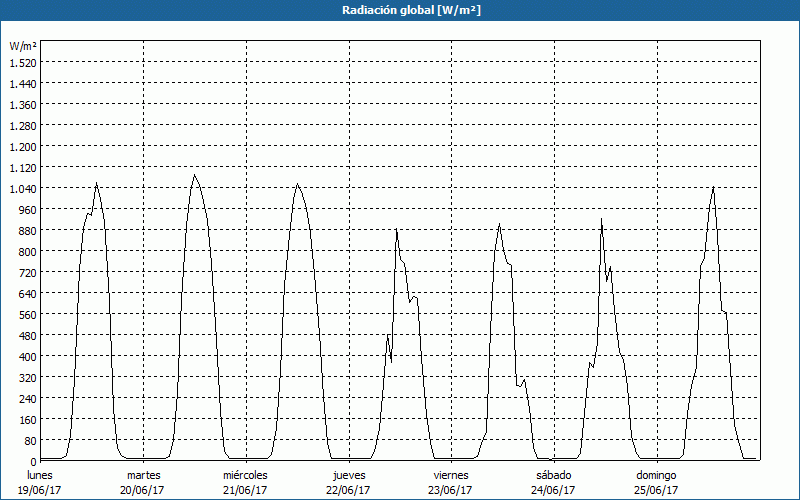Screen dimensions: 800x500
Task: Select the domingo day label
Action: (x=656, y=475)
